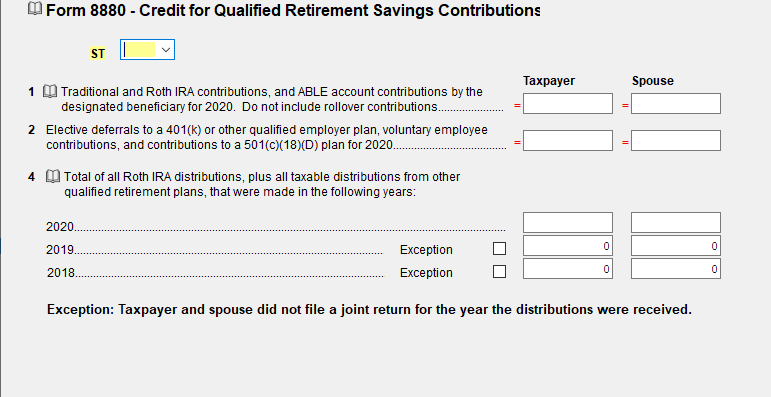Focus line 2 Taxpayer elective deferrals field

[568, 141]
